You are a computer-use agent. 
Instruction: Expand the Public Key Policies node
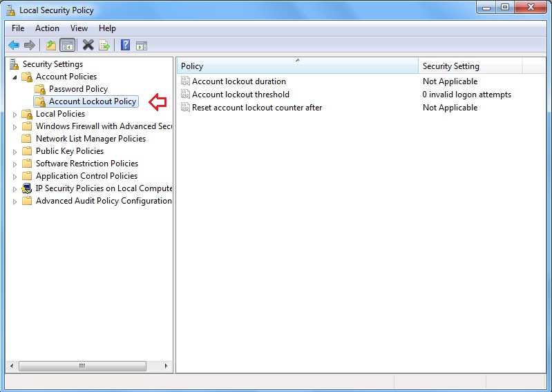tap(15, 151)
